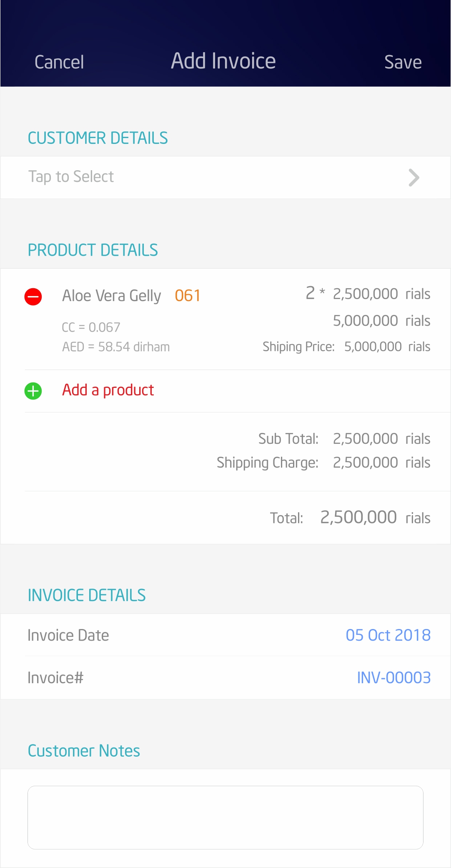Click the 'Add a product' link

[108, 390]
